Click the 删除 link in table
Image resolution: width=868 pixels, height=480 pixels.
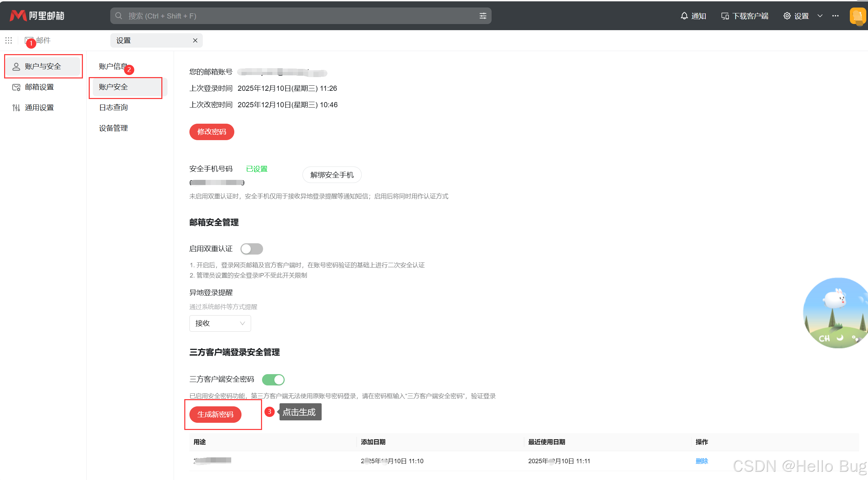[x=702, y=461]
